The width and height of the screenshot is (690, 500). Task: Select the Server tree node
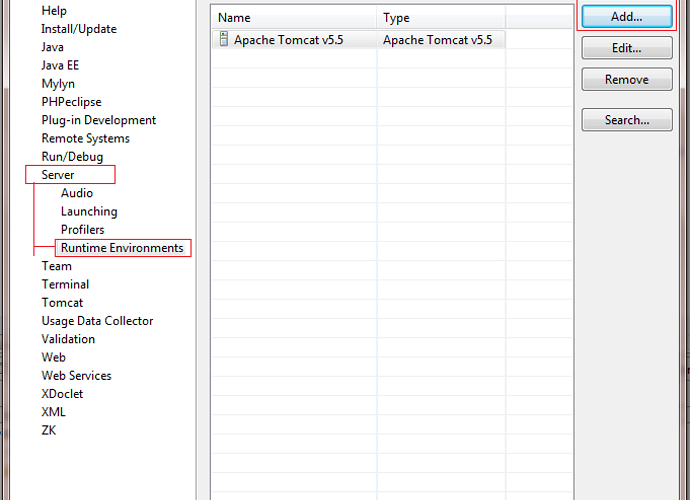click(x=58, y=175)
